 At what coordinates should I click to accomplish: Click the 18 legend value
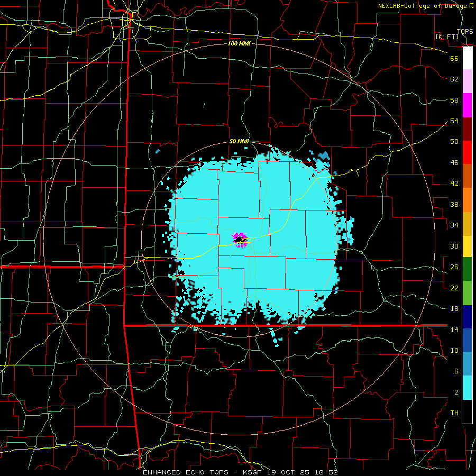coord(454,309)
